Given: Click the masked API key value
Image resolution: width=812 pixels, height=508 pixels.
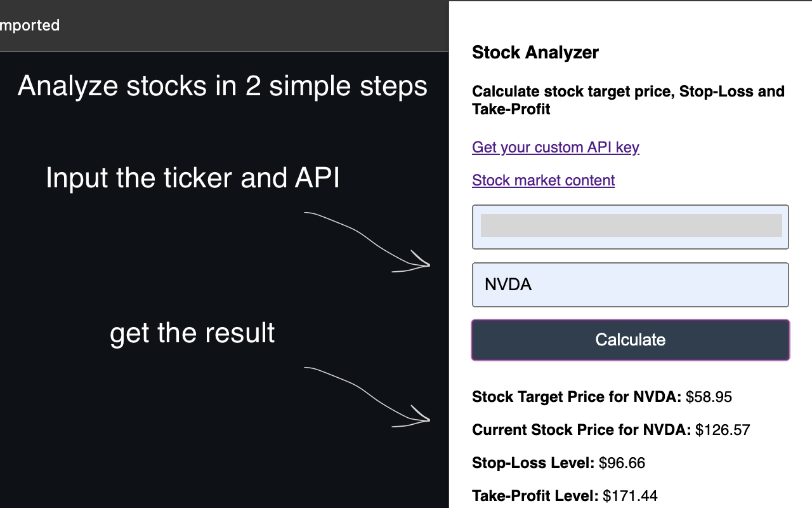Looking at the screenshot, I should coord(631,225).
